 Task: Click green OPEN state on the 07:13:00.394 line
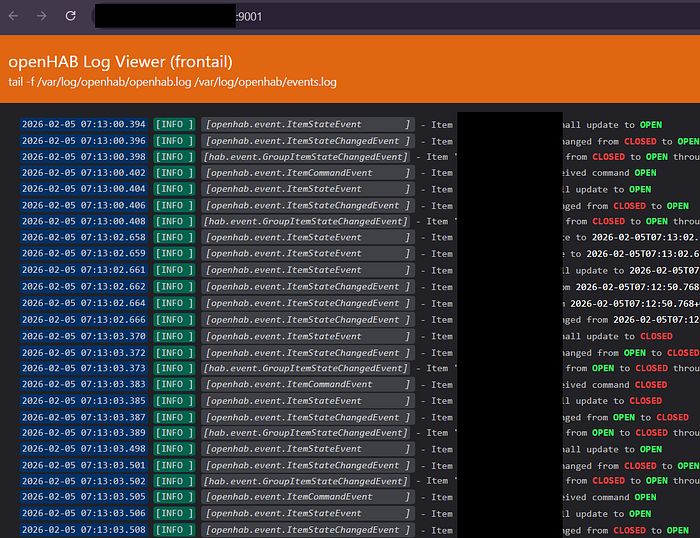tap(651, 125)
